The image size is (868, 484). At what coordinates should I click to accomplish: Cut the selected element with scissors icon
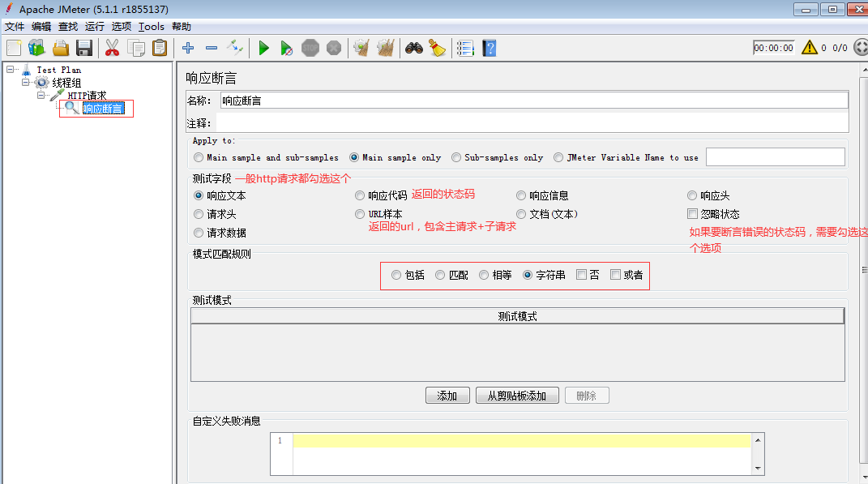click(x=112, y=48)
